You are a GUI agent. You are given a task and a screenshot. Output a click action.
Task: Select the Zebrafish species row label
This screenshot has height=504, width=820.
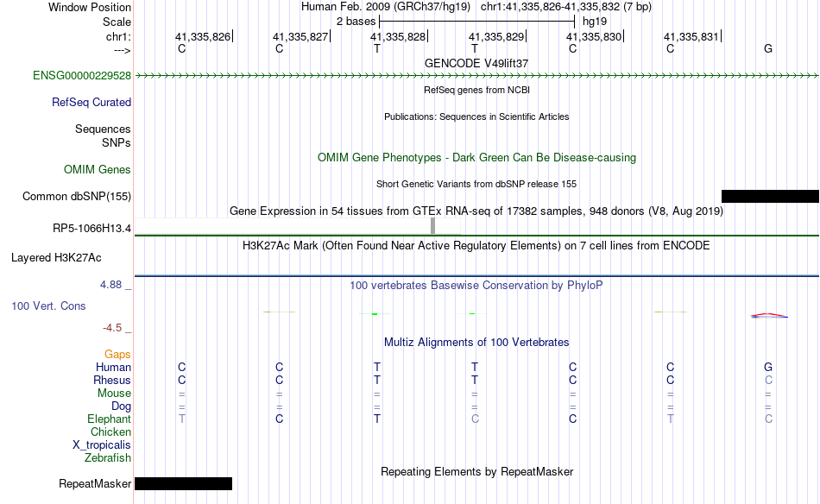pyautogui.click(x=108, y=458)
